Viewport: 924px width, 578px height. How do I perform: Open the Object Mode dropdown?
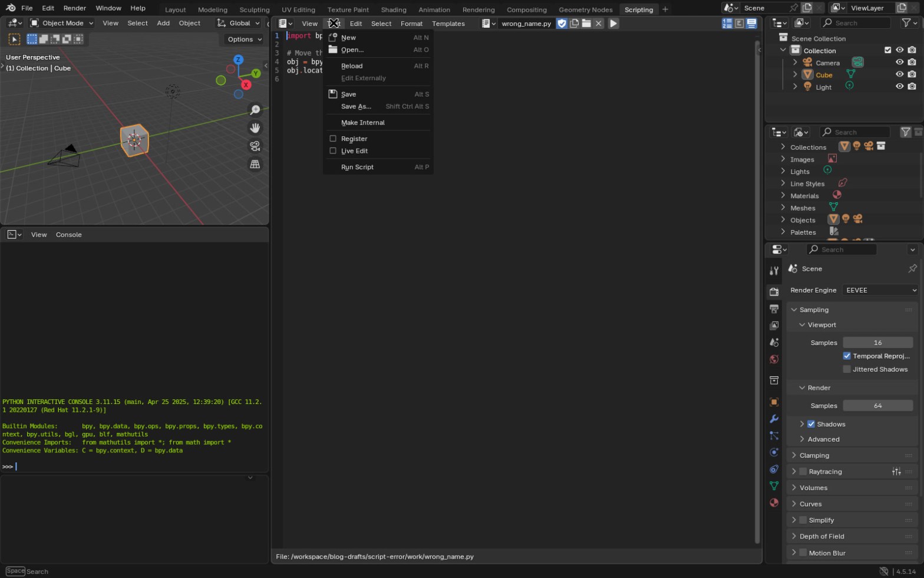(x=62, y=23)
